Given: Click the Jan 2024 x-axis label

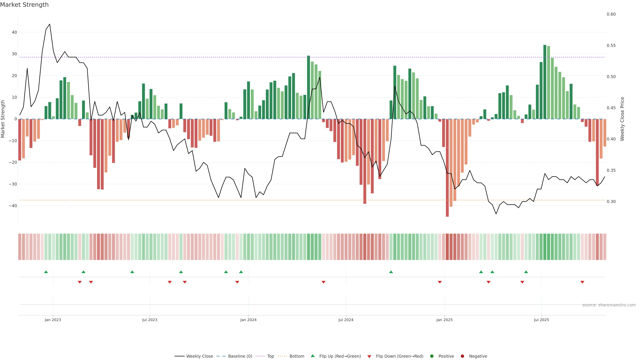Looking at the screenshot, I should (x=248, y=320).
